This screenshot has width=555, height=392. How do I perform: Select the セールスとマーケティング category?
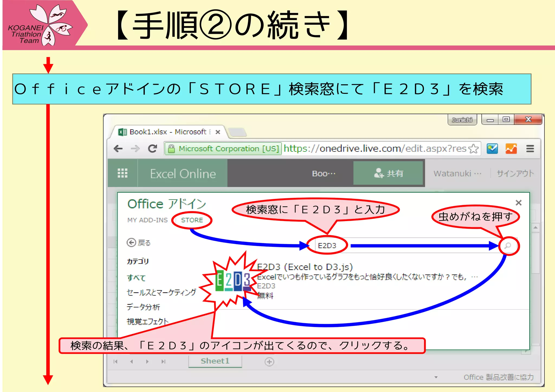tap(161, 292)
